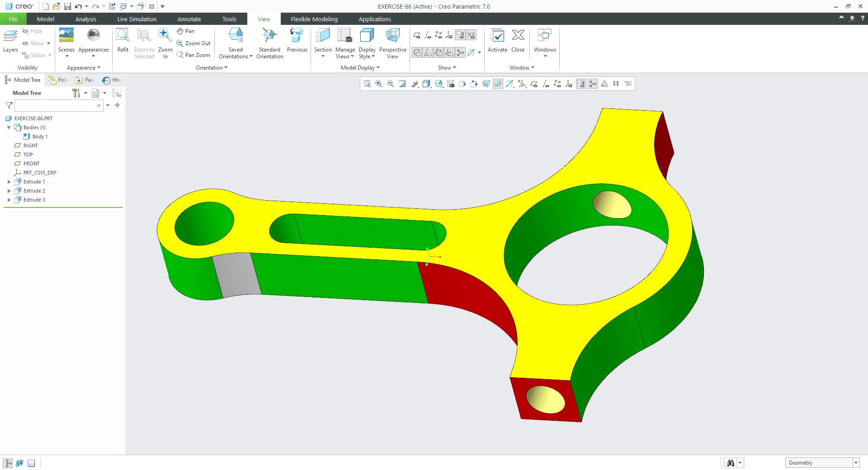
Task: Expand the Orientation group menu
Action: [212, 68]
